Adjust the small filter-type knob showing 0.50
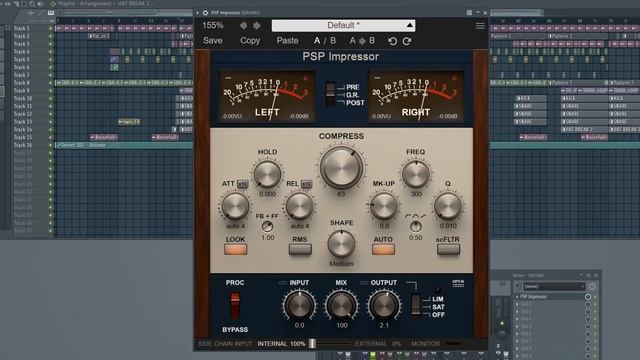Screen dimensions: 640x360 click(416, 227)
